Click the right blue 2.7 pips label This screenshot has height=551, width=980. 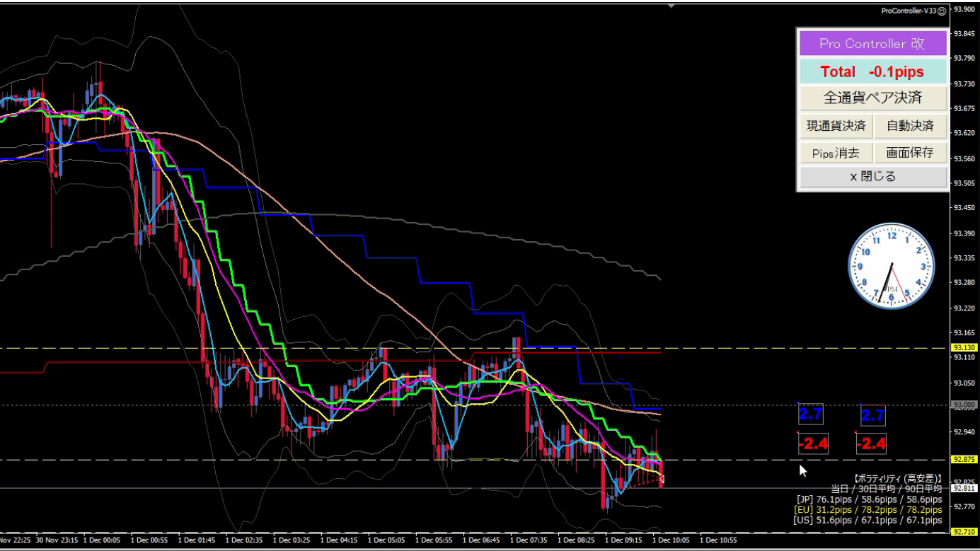pyautogui.click(x=873, y=414)
